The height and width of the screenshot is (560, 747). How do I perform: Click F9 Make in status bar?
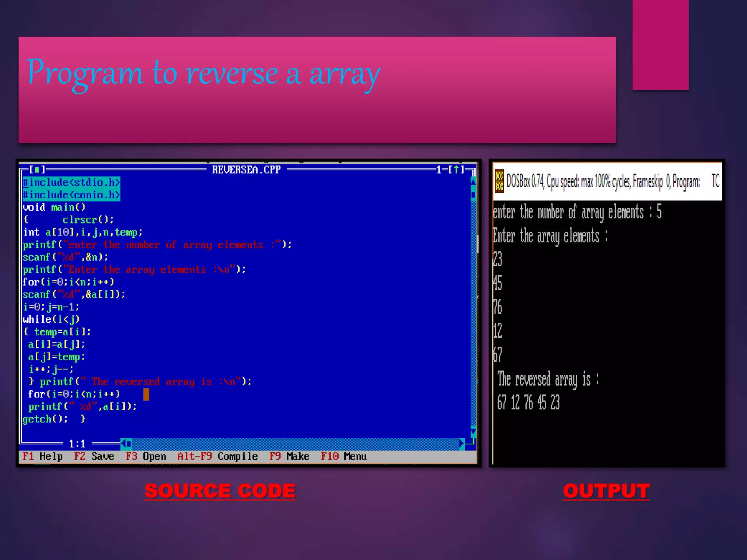pos(289,456)
